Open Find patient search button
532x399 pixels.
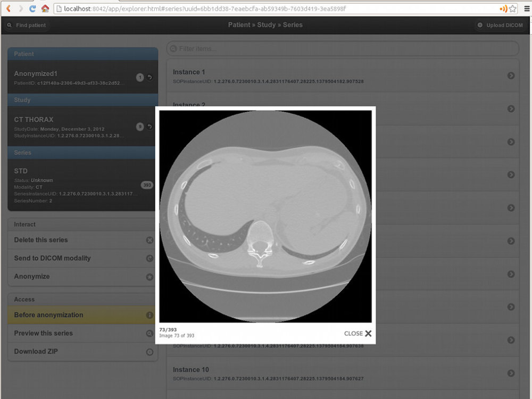point(27,25)
